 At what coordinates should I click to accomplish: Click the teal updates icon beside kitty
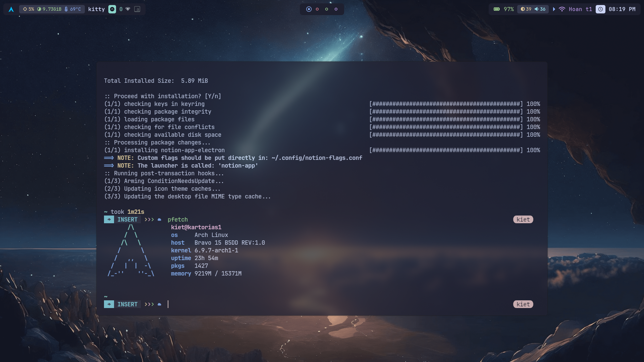point(112,9)
